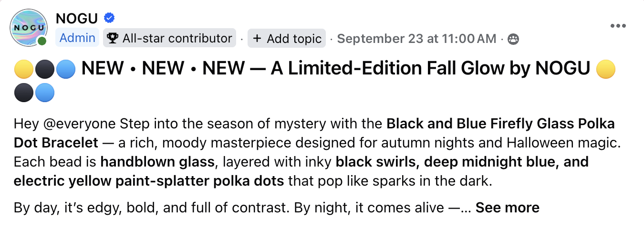The image size is (644, 231).
Task: Click the bold "Black and Blue Firefly Glass Polka" text
Action: point(500,124)
